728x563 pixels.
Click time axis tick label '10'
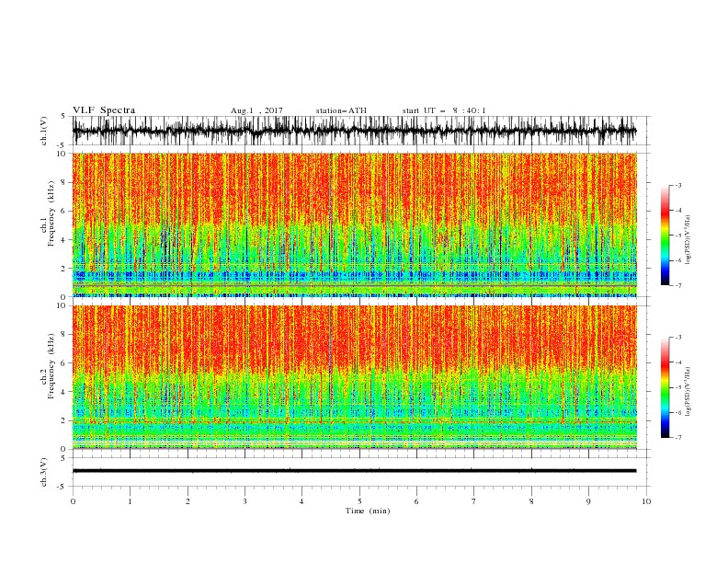(x=646, y=501)
